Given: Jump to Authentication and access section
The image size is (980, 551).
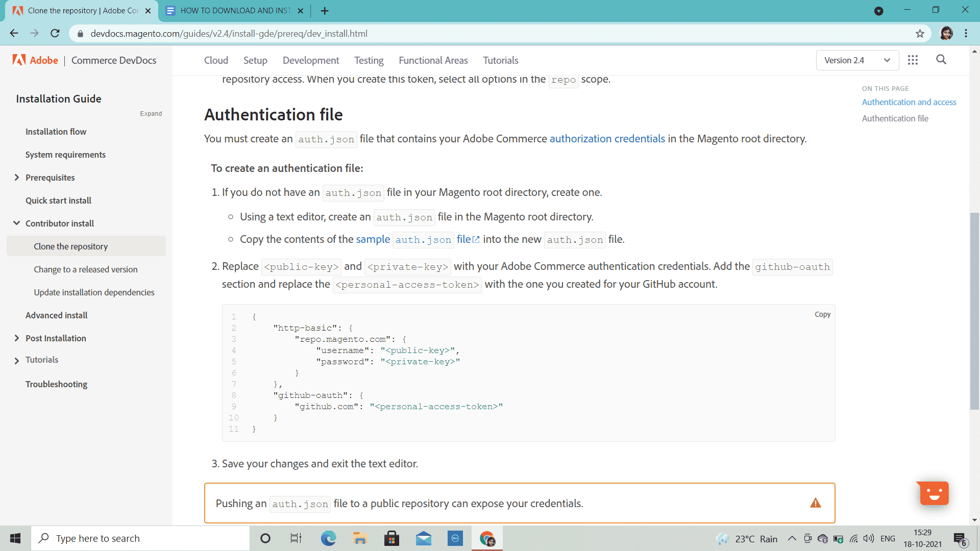Looking at the screenshot, I should click(x=909, y=102).
